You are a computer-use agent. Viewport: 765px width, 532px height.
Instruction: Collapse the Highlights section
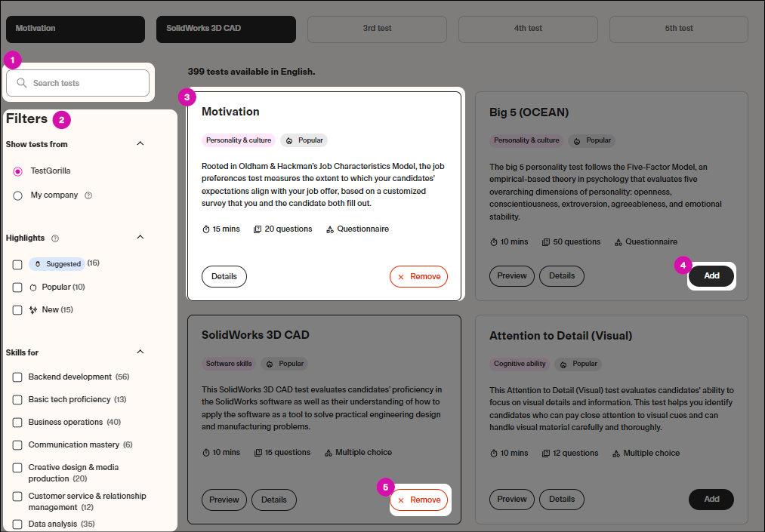(140, 237)
